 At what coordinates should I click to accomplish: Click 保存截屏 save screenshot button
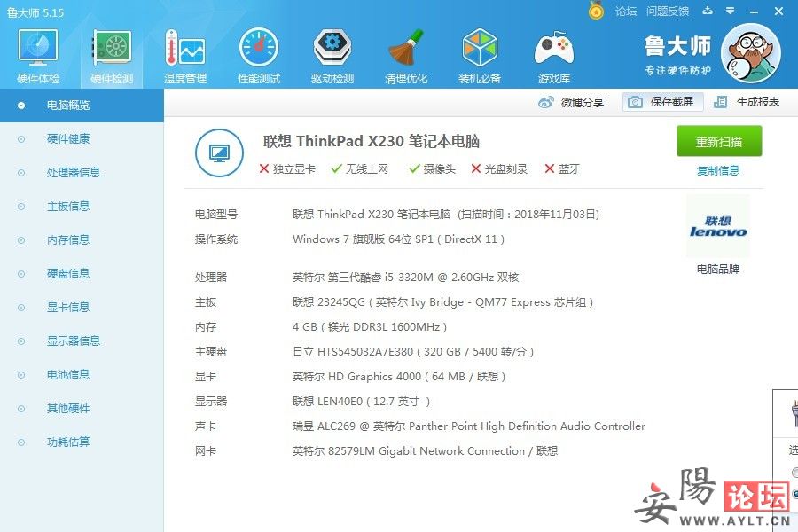tap(662, 102)
